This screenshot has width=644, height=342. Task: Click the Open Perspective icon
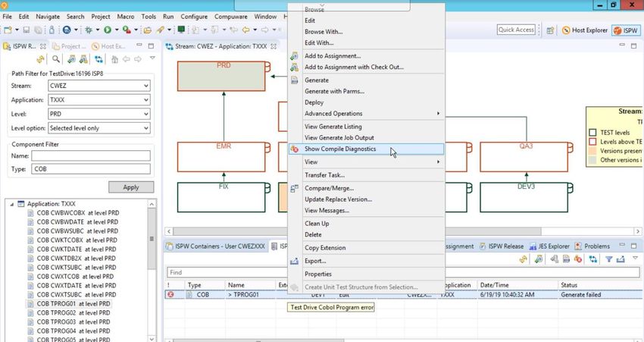point(550,30)
